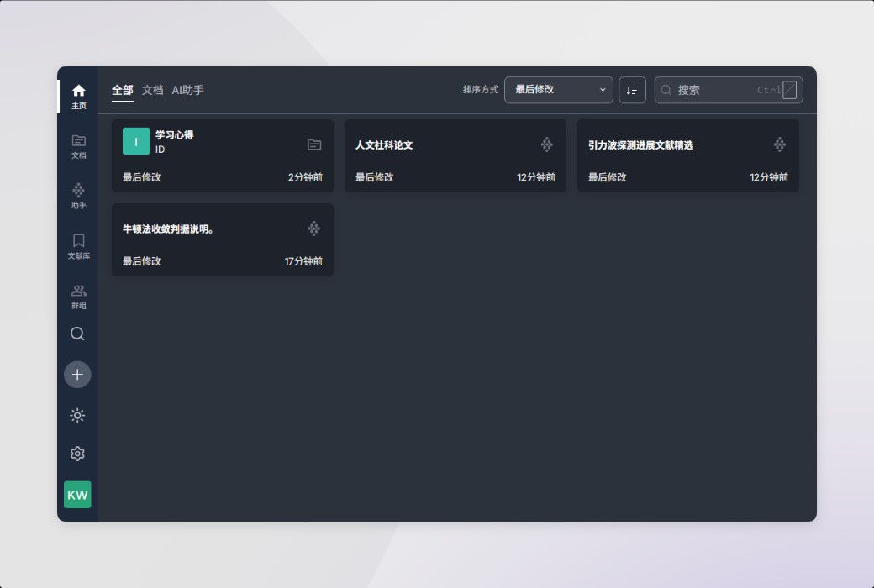
Task: Click the plus button to create new
Action: (77, 375)
